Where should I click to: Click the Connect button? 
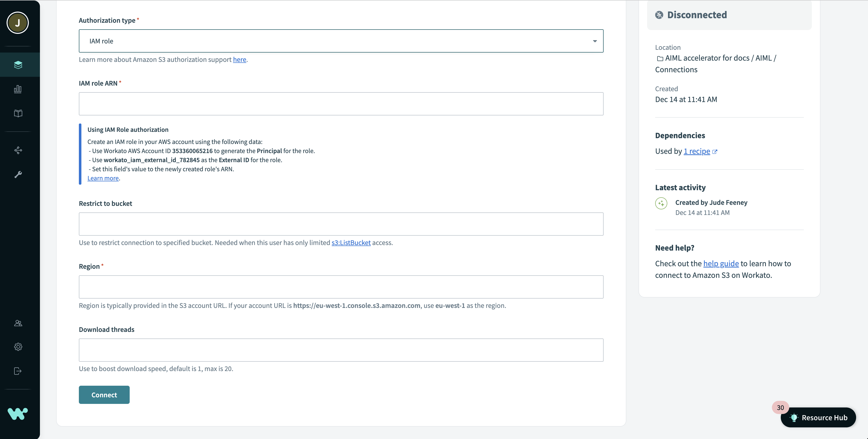104,395
